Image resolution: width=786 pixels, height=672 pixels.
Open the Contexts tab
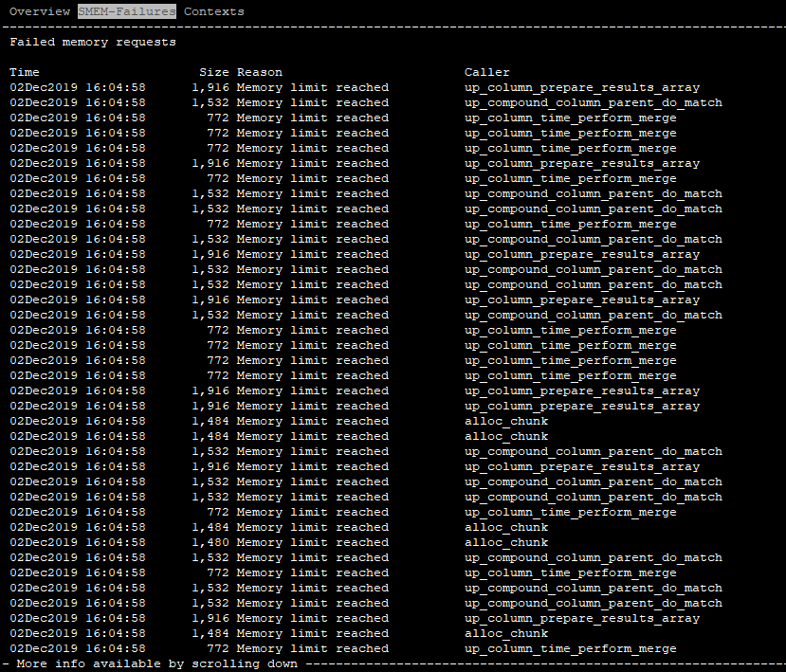coord(213,11)
